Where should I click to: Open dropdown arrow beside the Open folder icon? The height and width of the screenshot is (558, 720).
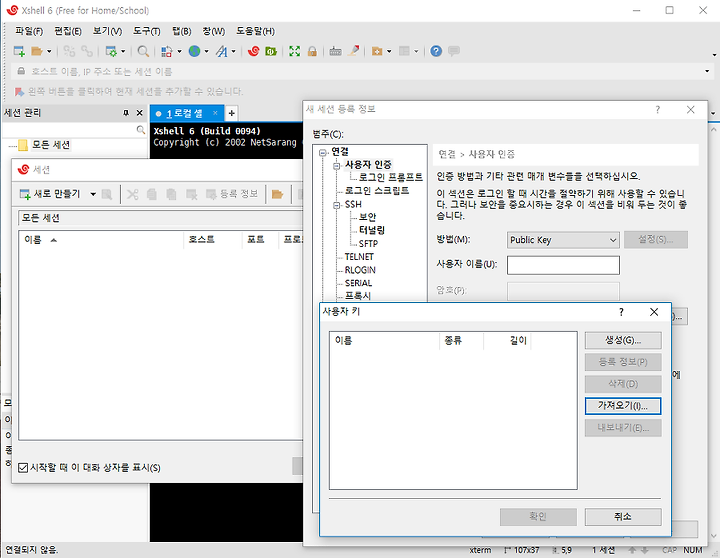49,51
